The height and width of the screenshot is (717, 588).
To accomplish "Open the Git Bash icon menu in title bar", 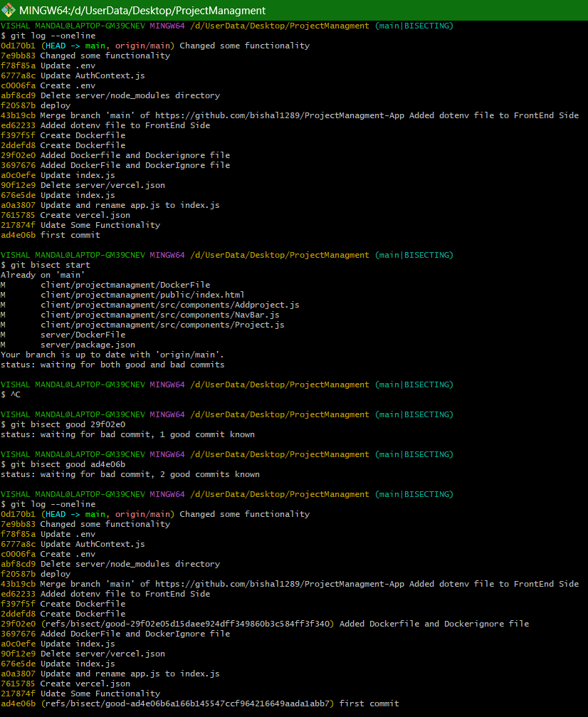I will pyautogui.click(x=8, y=10).
